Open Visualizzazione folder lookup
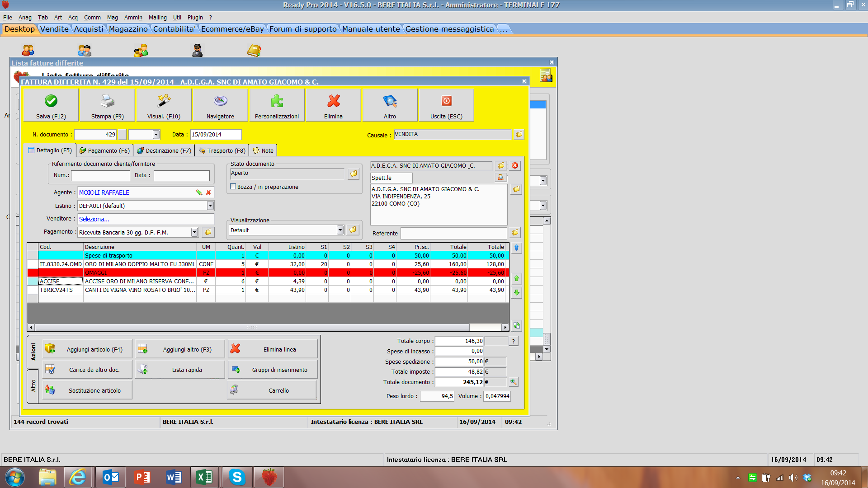 (353, 230)
